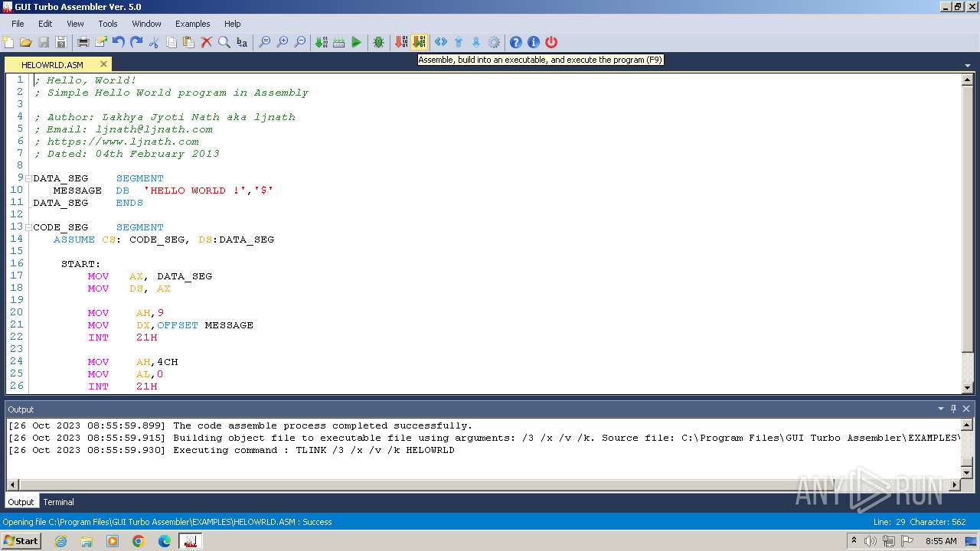This screenshot has width=980, height=551.
Task: Click the Windows Start button
Action: click(21, 540)
